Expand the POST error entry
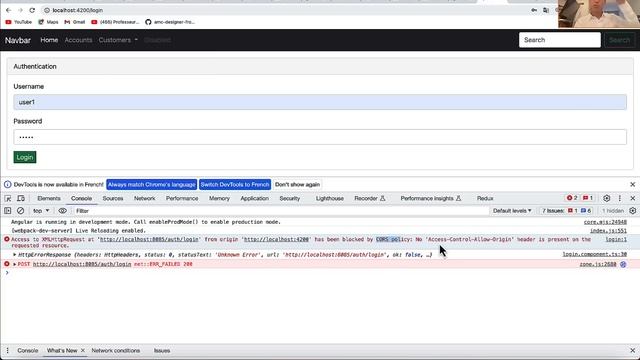This screenshot has width=640, height=360. (x=15, y=264)
